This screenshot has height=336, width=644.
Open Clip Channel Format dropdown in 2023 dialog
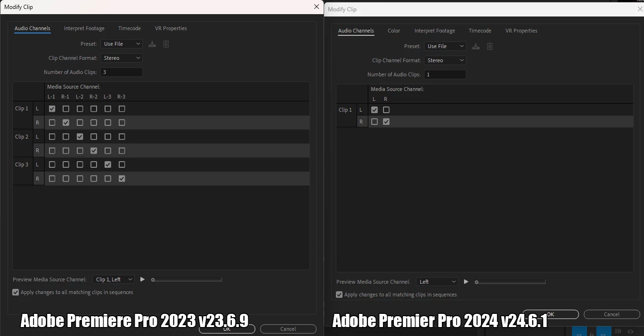(122, 58)
